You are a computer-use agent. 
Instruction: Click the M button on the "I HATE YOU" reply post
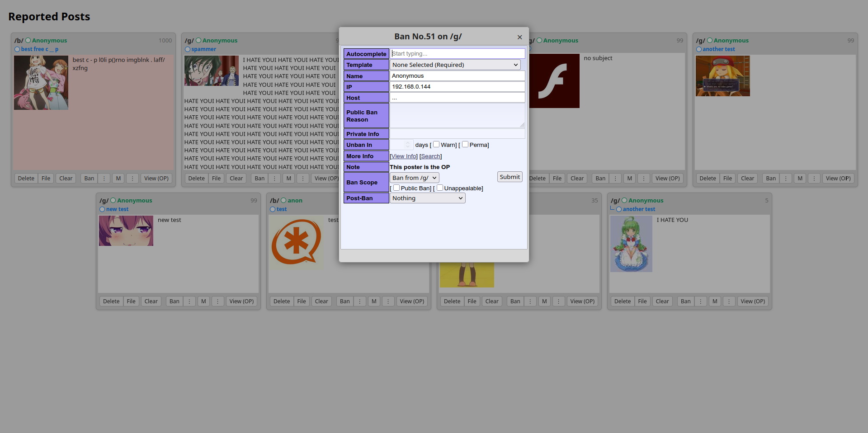tap(714, 301)
